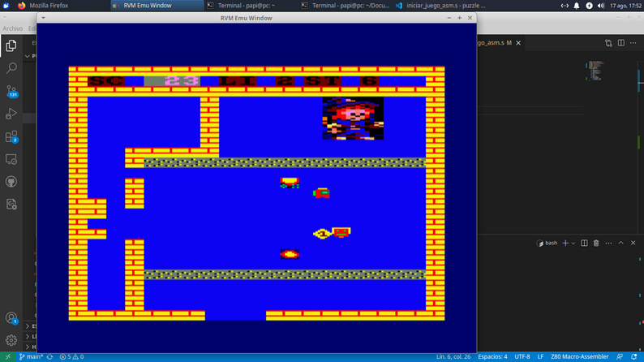Open the editor more actions menu
This screenshot has width=644, height=362.
click(633, 43)
